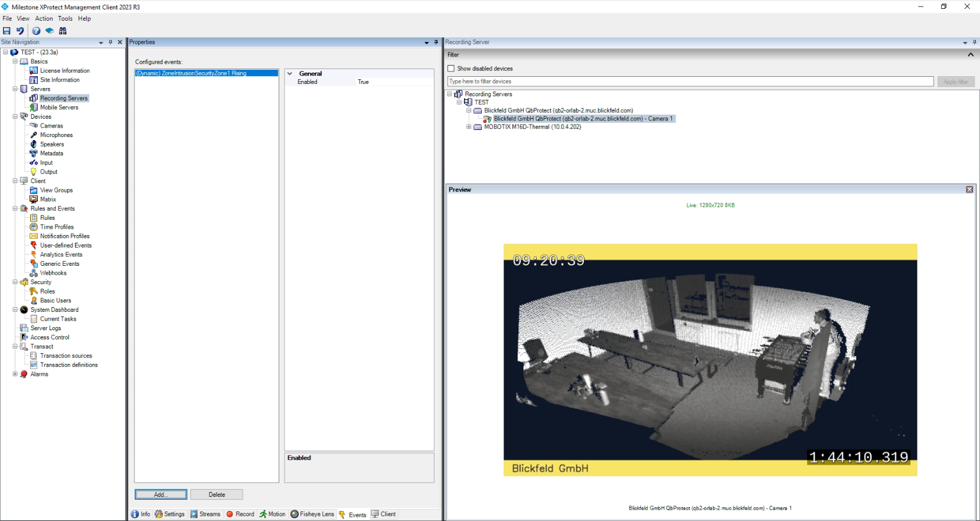Enable Show disabled devices checkbox
The width and height of the screenshot is (980, 521).
tap(451, 69)
